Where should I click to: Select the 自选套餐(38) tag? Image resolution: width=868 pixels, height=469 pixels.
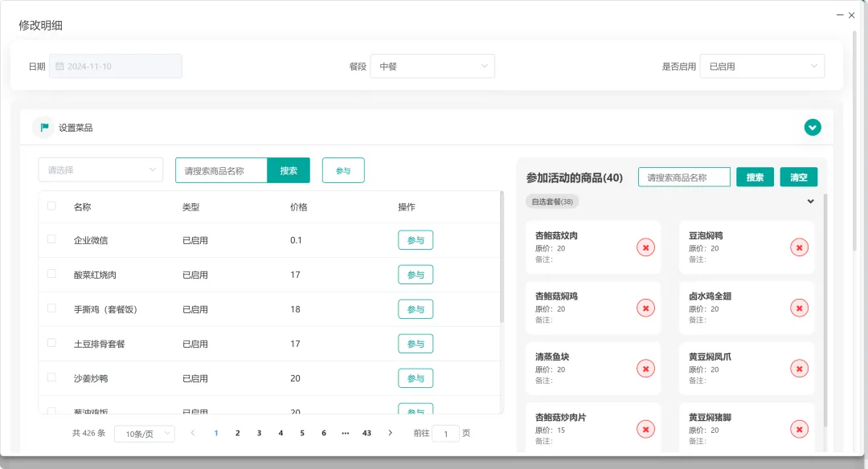[552, 202]
